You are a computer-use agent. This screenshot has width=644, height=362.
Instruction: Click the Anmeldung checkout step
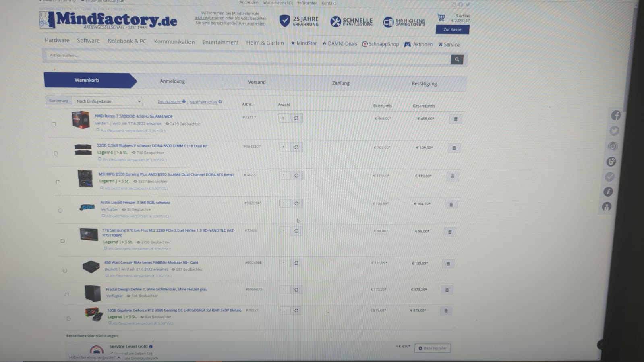pos(172,81)
